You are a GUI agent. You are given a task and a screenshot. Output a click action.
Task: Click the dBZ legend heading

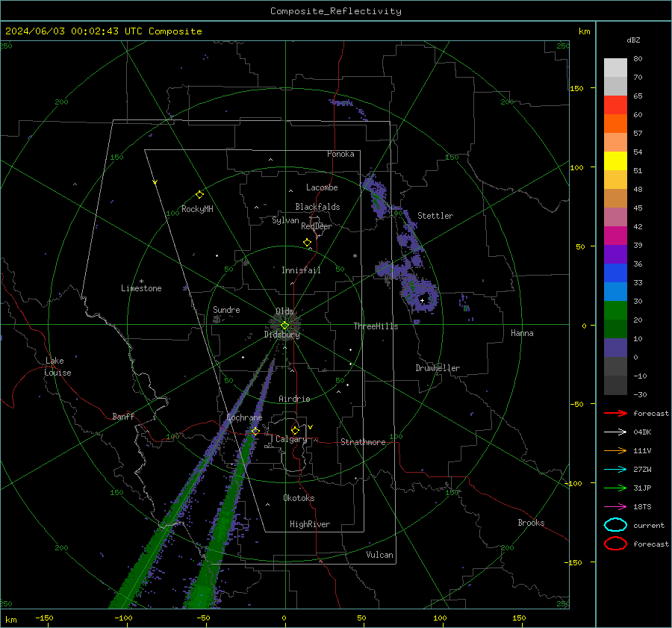[x=633, y=40]
